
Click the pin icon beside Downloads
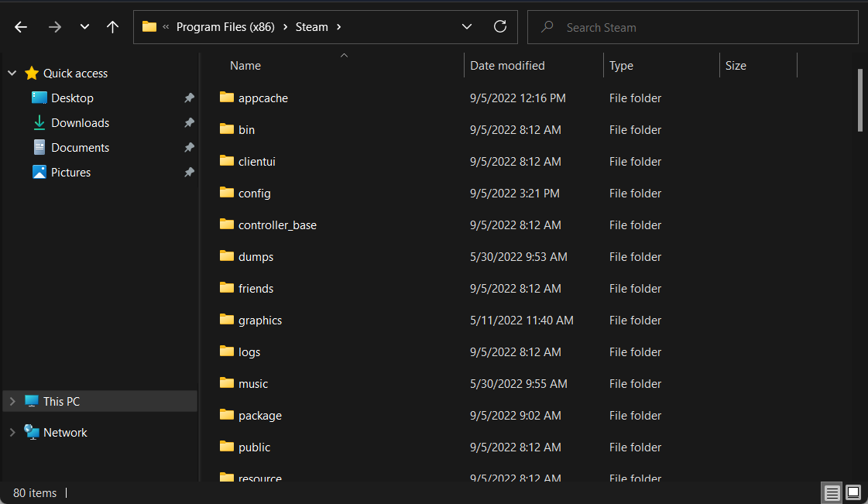[x=190, y=123]
